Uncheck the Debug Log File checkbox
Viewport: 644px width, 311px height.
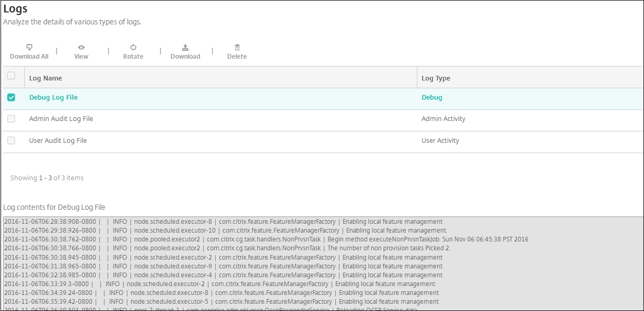coord(11,98)
